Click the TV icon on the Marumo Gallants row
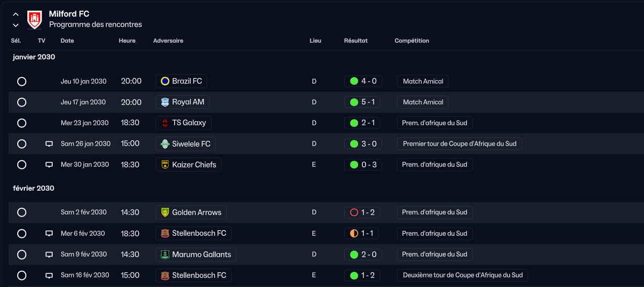The image size is (644, 287). pyautogui.click(x=49, y=255)
